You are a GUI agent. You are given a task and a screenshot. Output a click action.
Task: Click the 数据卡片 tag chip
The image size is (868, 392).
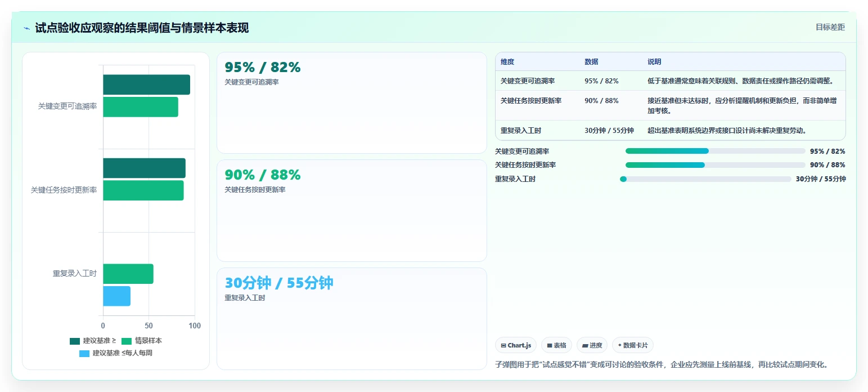pos(633,345)
